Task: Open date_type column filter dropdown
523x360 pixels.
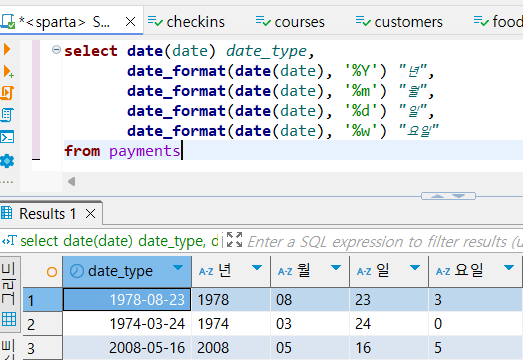Action: (178, 268)
